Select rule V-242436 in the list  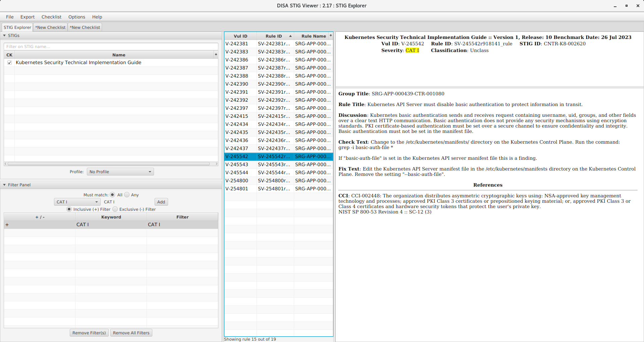tap(237, 140)
